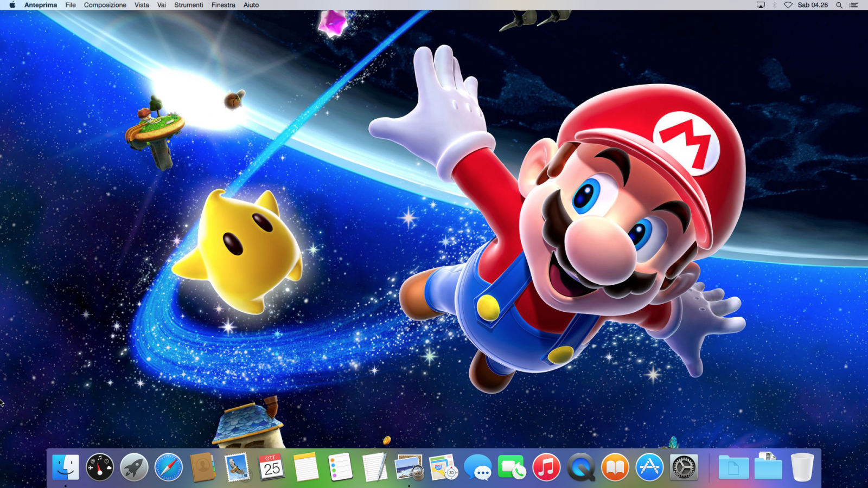Open the Composizione menu
The image size is (868, 488).
click(x=105, y=5)
